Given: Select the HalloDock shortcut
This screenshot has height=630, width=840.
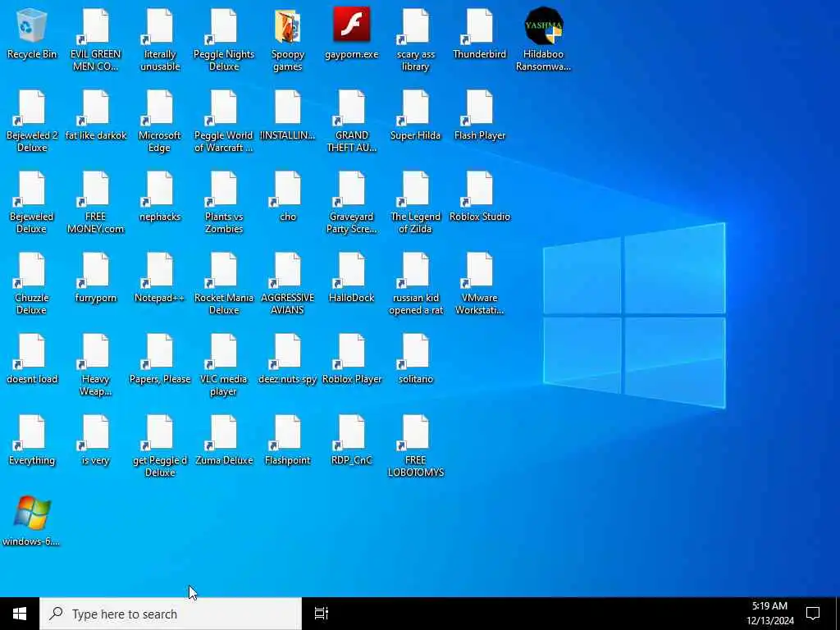Looking at the screenshot, I should click(351, 278).
